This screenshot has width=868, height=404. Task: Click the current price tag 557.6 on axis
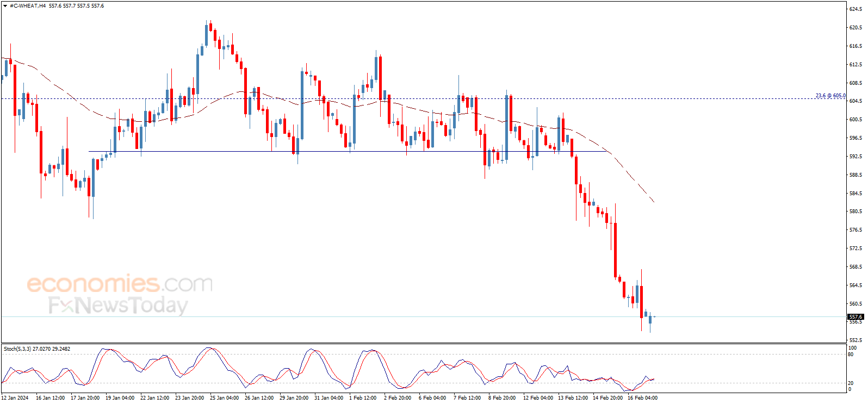[855, 317]
